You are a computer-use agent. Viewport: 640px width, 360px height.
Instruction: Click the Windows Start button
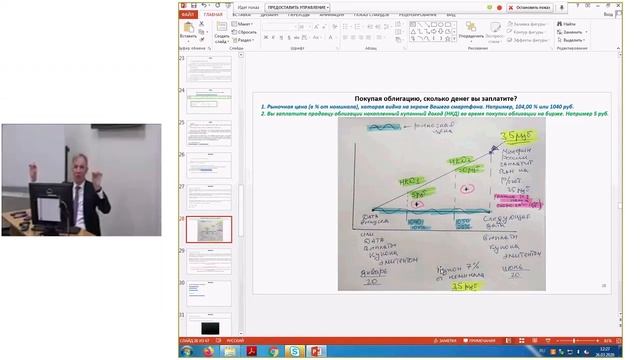click(187, 351)
